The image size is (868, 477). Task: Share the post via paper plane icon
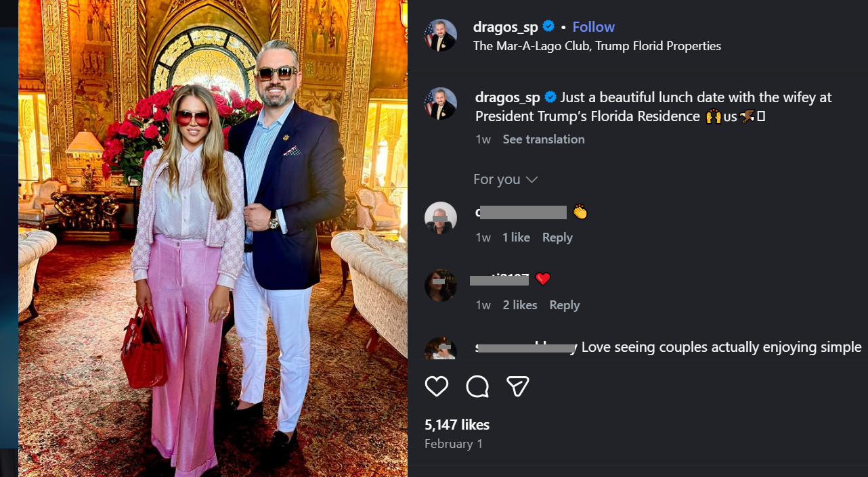517,386
